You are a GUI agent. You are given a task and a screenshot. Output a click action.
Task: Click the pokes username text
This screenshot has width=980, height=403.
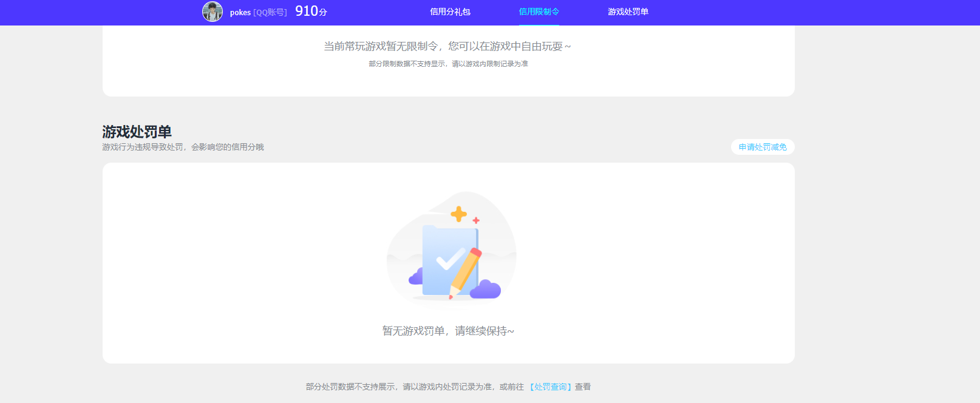tap(240, 12)
